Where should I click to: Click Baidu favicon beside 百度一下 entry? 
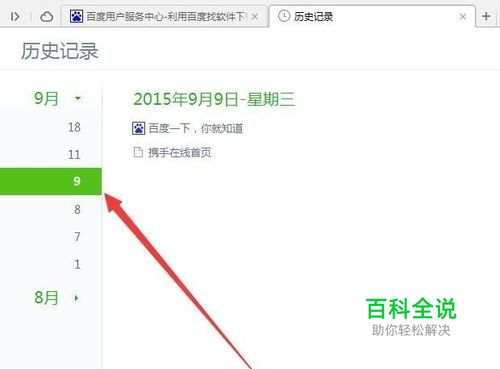click(x=138, y=128)
